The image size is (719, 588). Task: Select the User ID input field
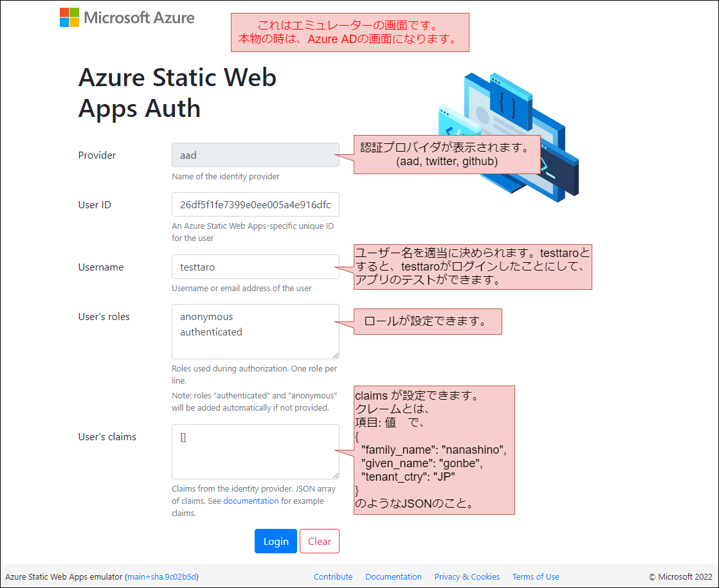(255, 204)
